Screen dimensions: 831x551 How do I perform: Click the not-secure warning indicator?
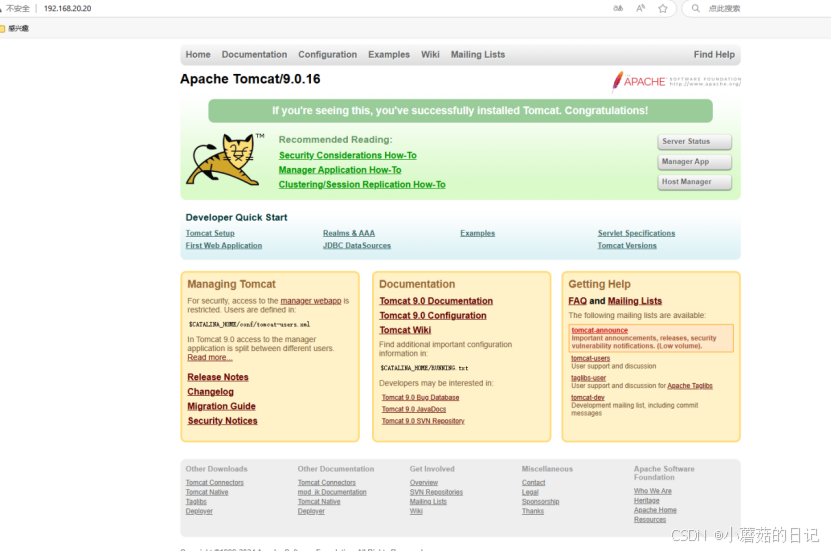(x=15, y=8)
